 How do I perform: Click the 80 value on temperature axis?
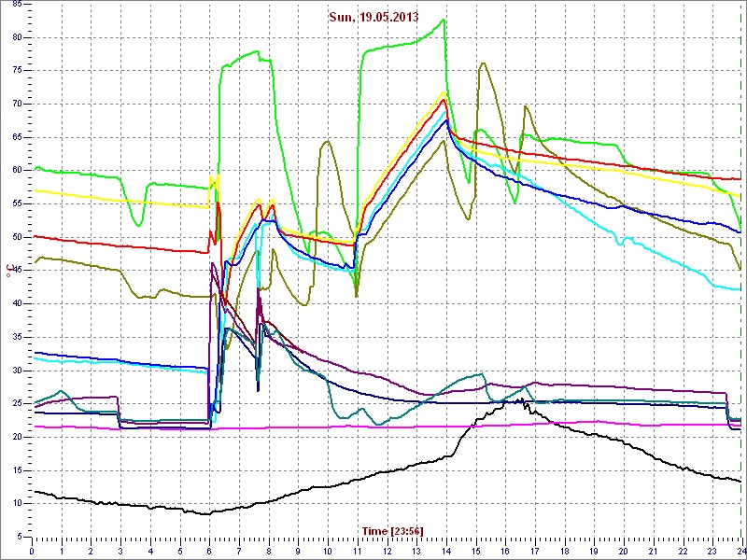point(16,37)
